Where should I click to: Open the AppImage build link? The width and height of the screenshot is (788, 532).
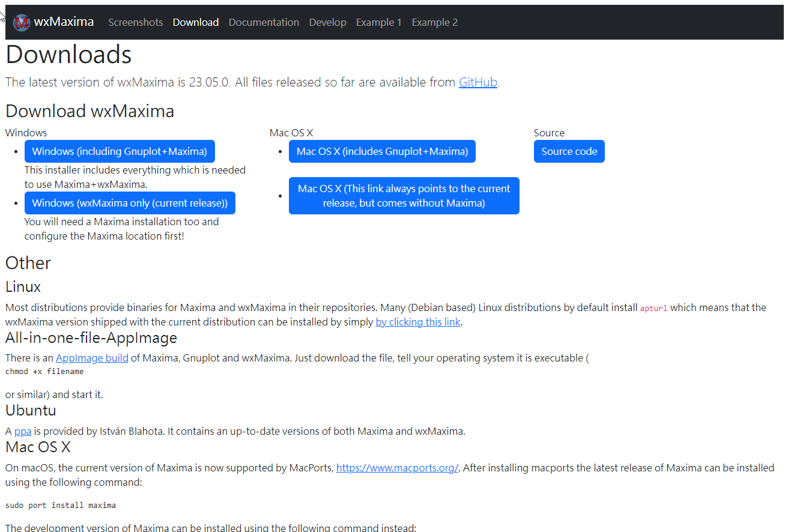pos(92,358)
